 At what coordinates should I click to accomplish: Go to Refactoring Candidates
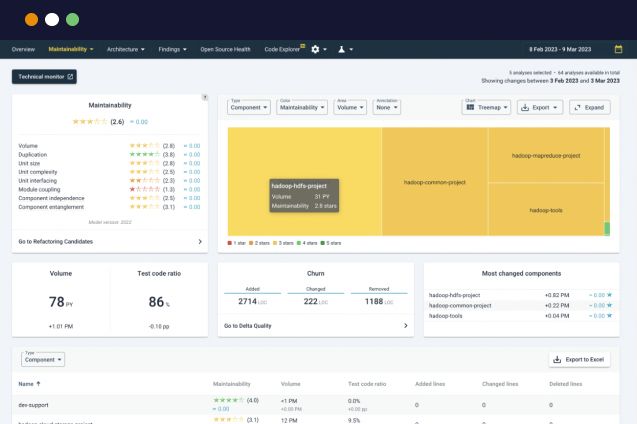[110, 242]
